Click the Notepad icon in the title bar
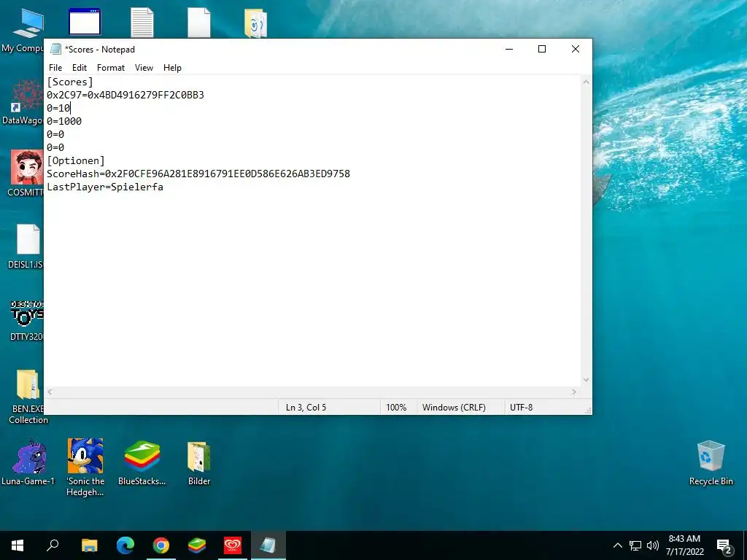747x560 pixels. pos(55,49)
